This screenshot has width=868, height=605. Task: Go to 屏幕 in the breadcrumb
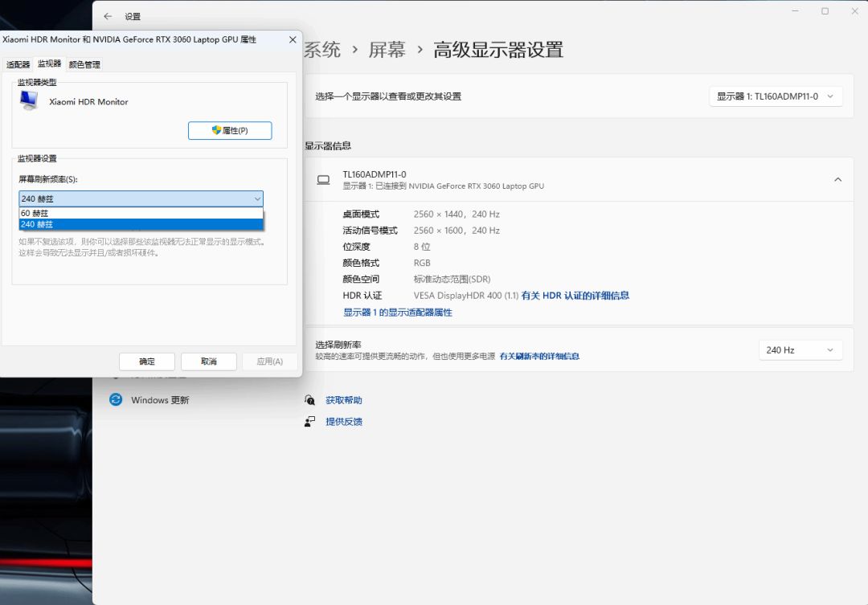pos(387,50)
